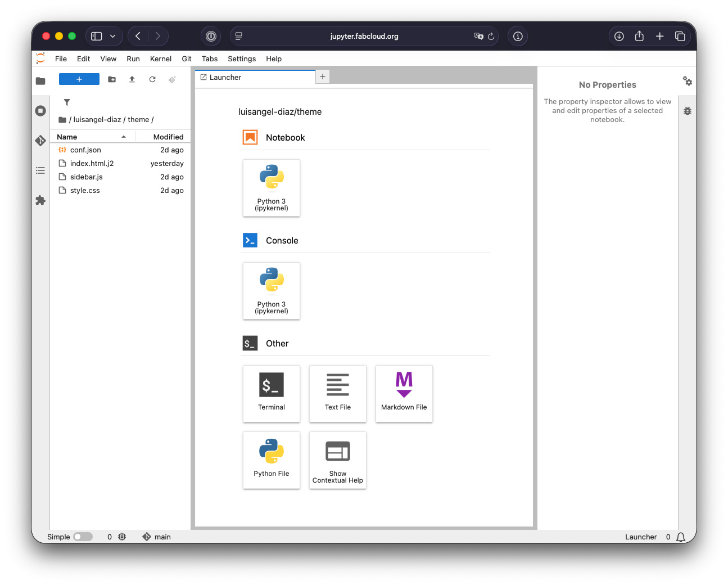
Task: Show the Table of Contents panel
Action: (40, 170)
